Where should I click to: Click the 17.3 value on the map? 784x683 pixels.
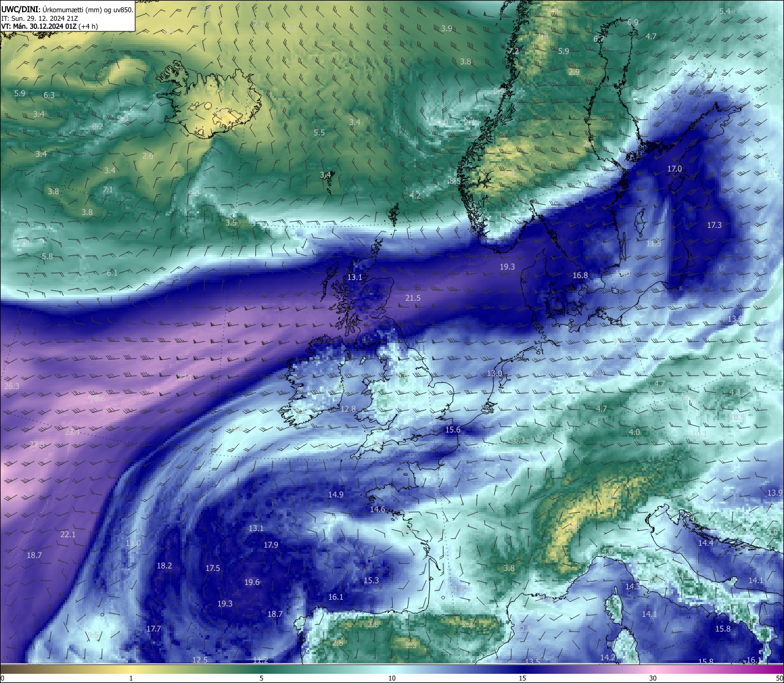coord(714,225)
